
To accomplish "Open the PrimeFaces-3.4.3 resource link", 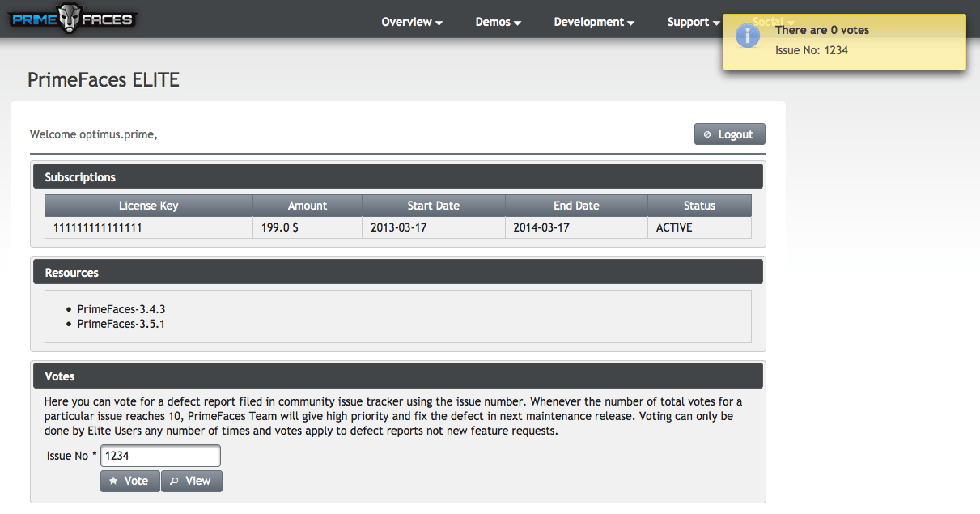I will point(121,309).
